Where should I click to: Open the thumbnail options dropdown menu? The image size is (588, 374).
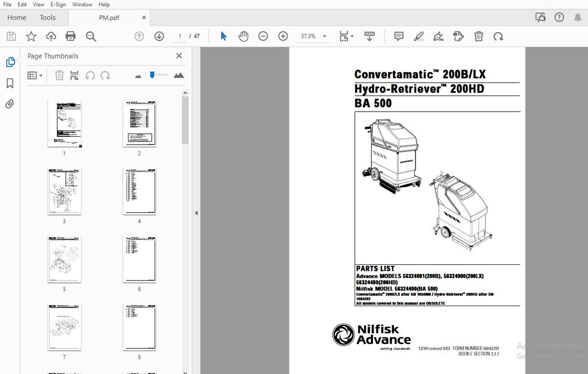coord(35,75)
